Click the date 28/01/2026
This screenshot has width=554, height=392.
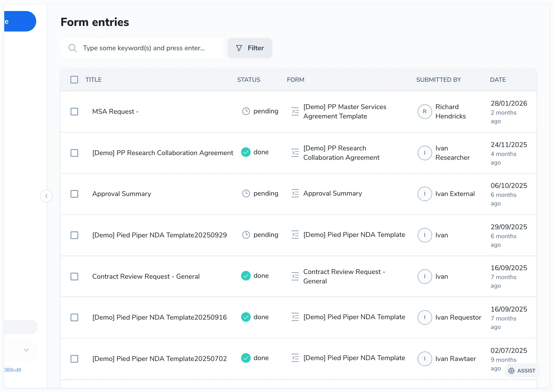(509, 103)
